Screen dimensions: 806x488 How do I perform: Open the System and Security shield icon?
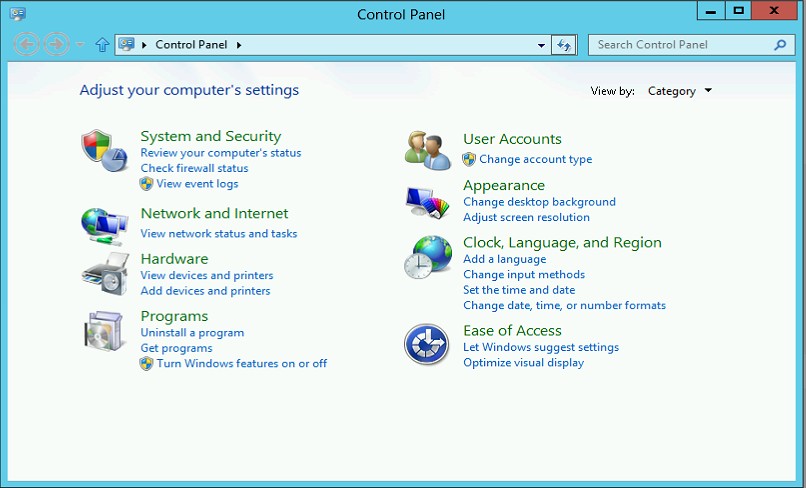(104, 151)
